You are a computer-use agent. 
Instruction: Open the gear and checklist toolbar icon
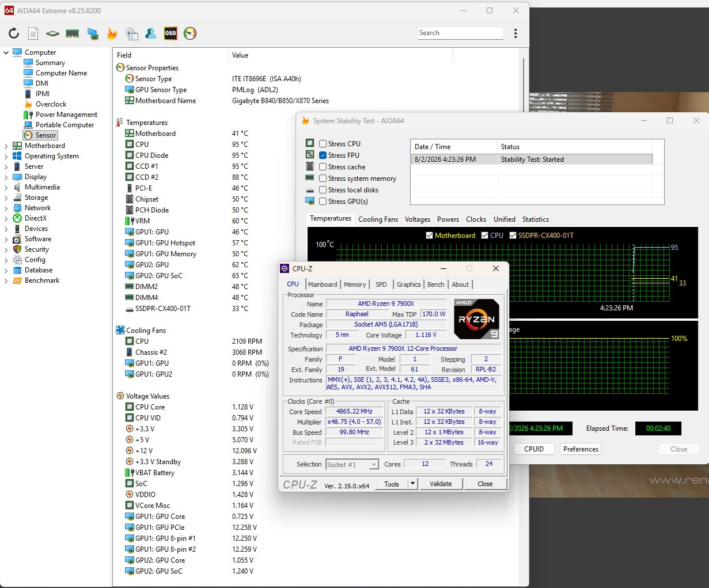pos(131,33)
